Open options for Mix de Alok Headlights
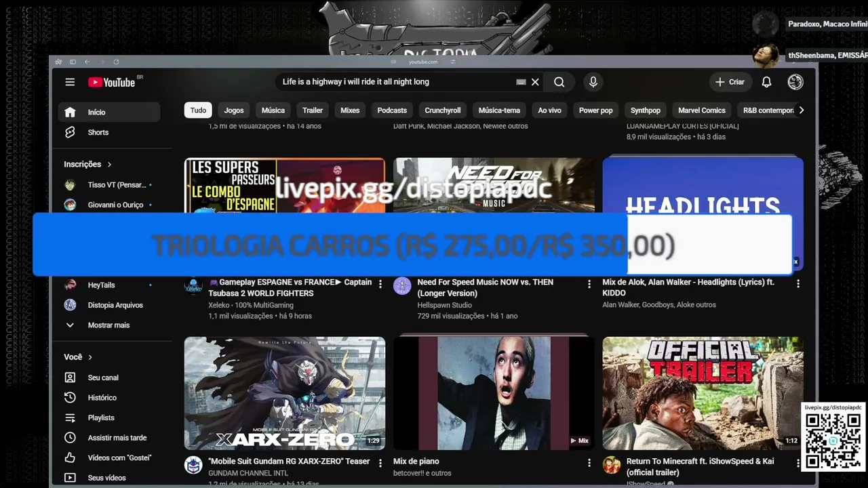Screen dimensions: 868x488 click(x=798, y=284)
